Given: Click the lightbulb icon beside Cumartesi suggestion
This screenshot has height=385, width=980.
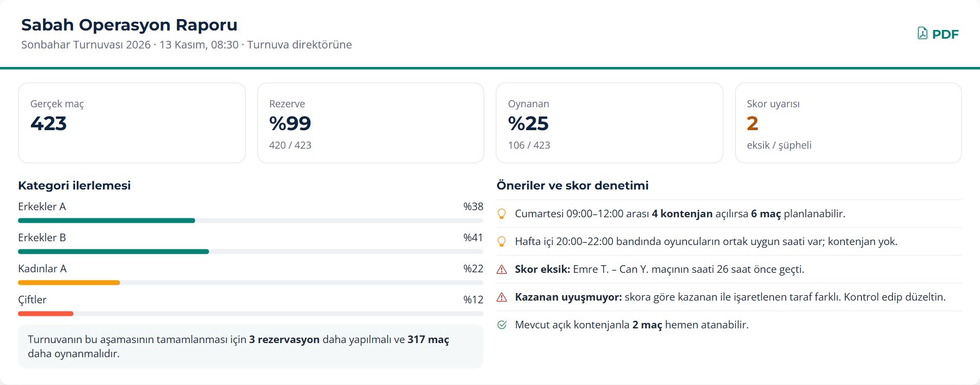Looking at the screenshot, I should click(502, 214).
